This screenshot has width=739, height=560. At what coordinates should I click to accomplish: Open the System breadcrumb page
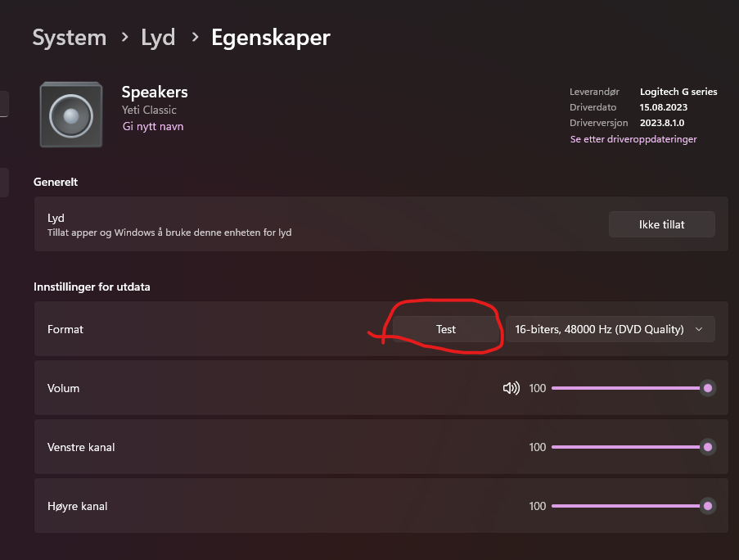point(70,37)
